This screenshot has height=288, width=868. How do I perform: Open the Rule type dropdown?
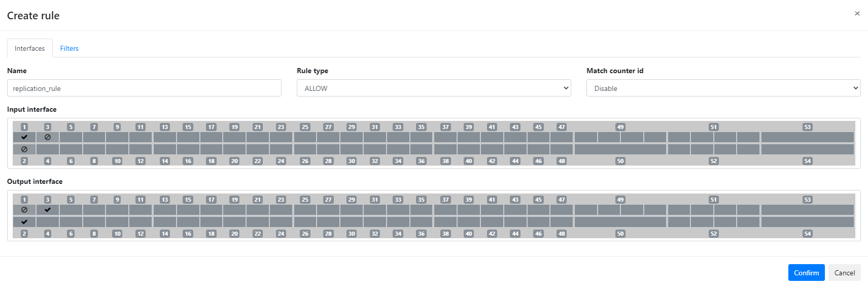point(434,88)
